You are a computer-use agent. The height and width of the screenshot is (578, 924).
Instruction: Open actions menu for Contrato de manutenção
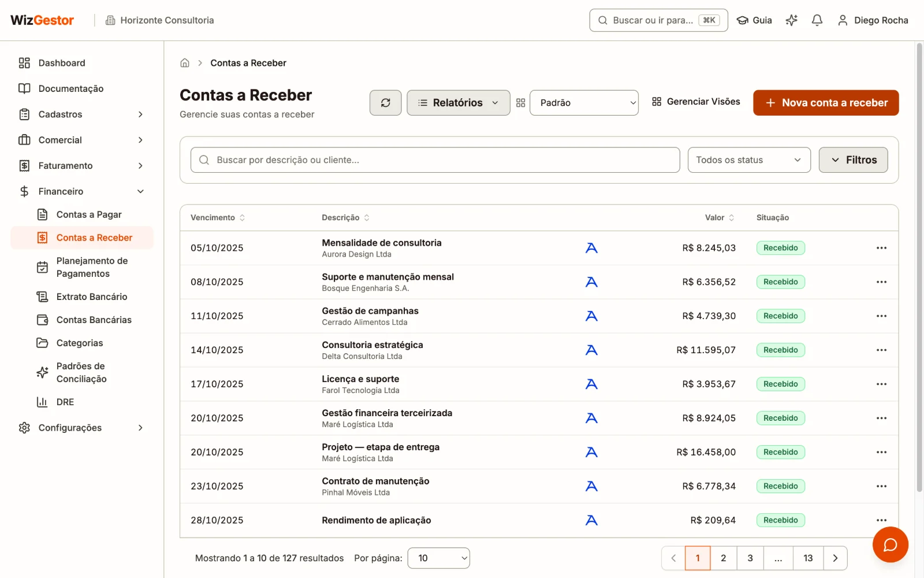click(x=881, y=486)
